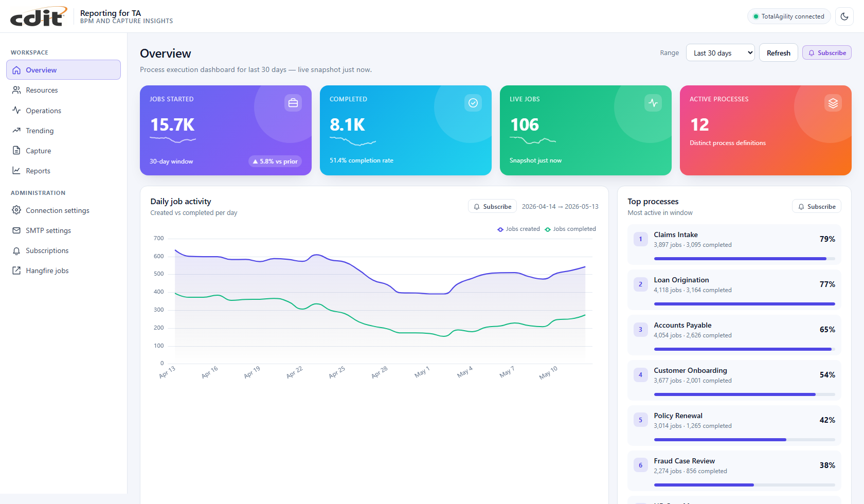
Task: Click the Trending arrow icon
Action: click(x=16, y=130)
